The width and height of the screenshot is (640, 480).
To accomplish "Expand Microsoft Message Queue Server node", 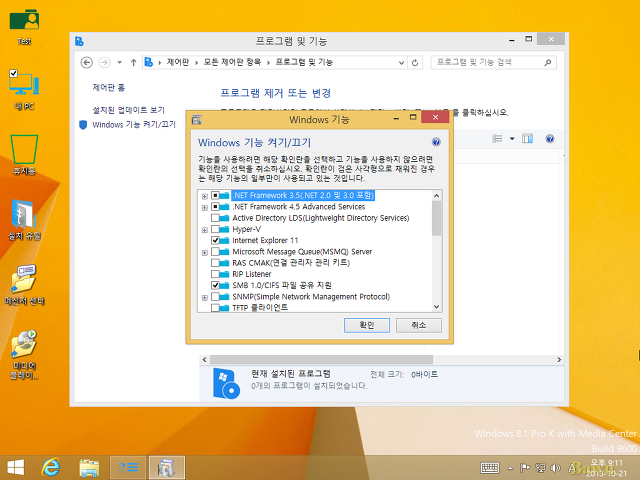I will pos(204,253).
